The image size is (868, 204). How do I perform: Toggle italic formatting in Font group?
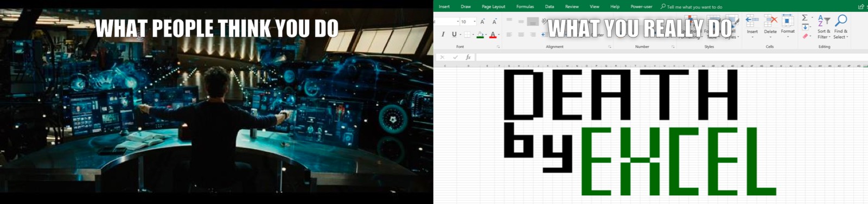(443, 34)
